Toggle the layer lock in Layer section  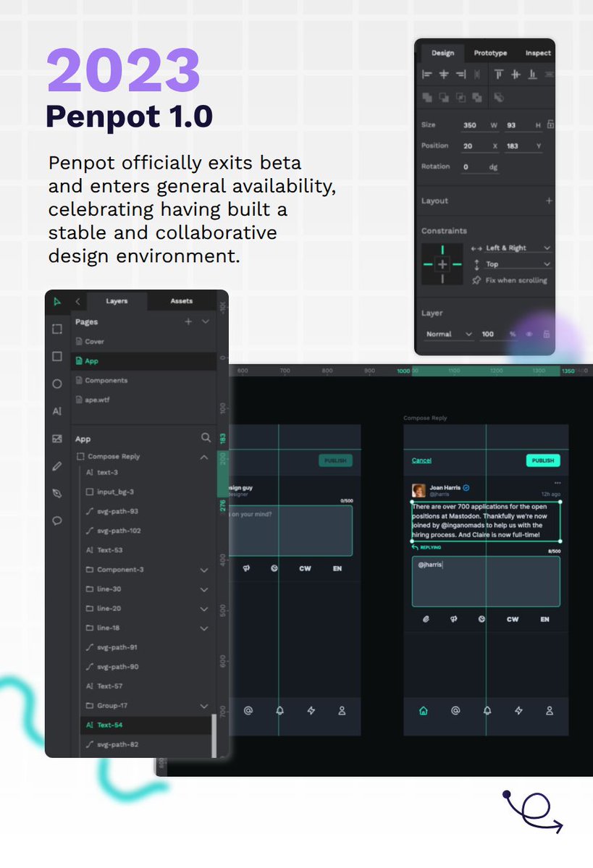tap(547, 334)
